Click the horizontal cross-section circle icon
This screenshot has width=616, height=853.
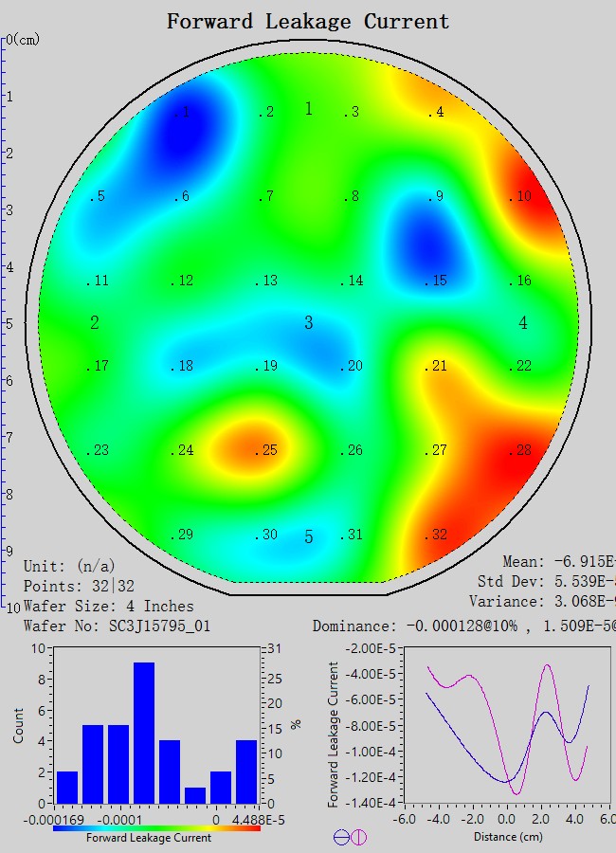click(x=341, y=837)
